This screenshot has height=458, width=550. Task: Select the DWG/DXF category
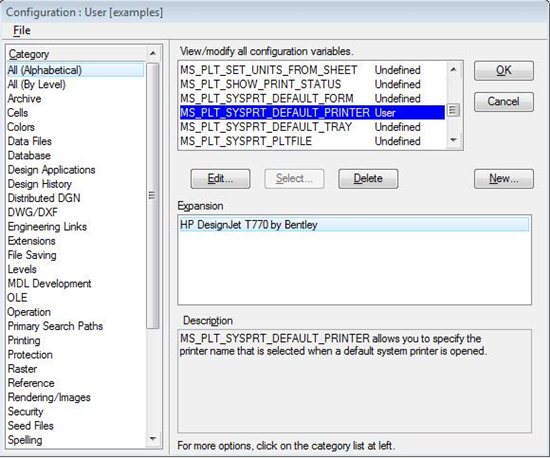click(x=33, y=213)
